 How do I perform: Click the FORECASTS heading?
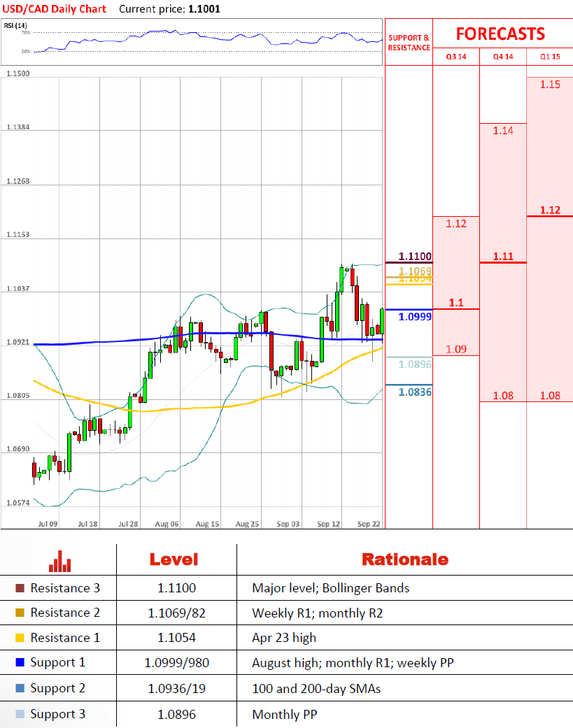(x=500, y=34)
